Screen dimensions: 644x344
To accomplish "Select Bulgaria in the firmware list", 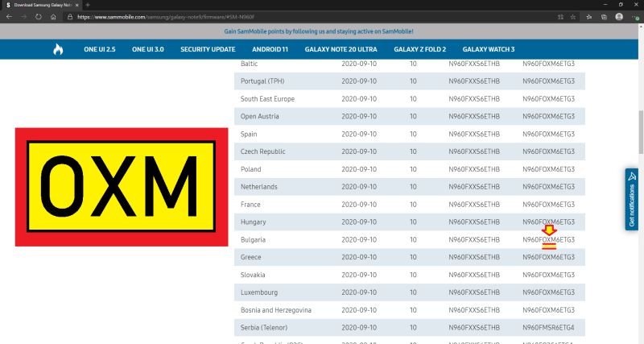I will [x=253, y=239].
